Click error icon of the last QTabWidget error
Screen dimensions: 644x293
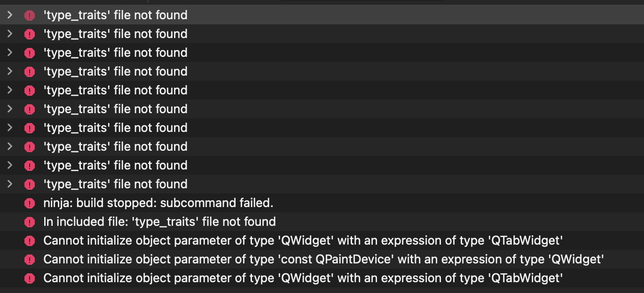pos(30,278)
